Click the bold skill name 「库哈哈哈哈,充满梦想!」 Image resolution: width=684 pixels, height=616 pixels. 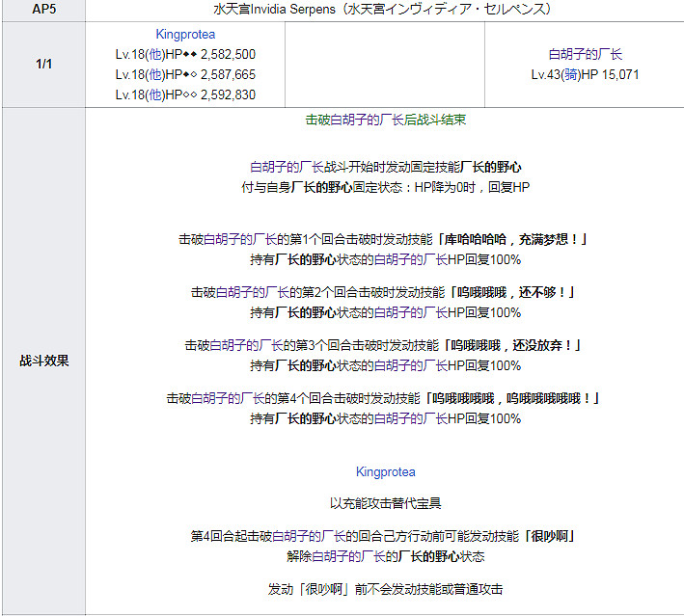tap(513, 239)
